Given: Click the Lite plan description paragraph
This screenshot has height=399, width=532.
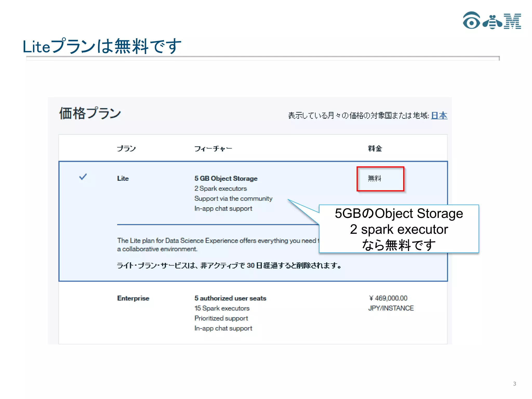Looking at the screenshot, I should 218,245.
